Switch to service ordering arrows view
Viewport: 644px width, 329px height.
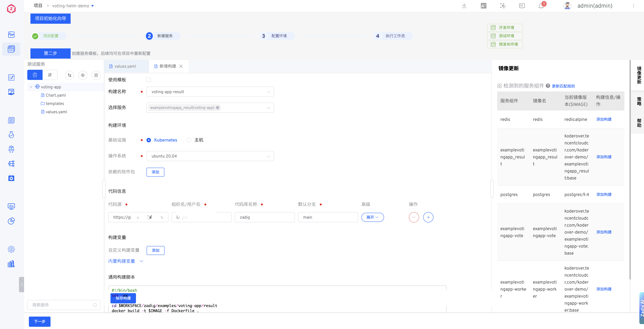pyautogui.click(x=50, y=75)
